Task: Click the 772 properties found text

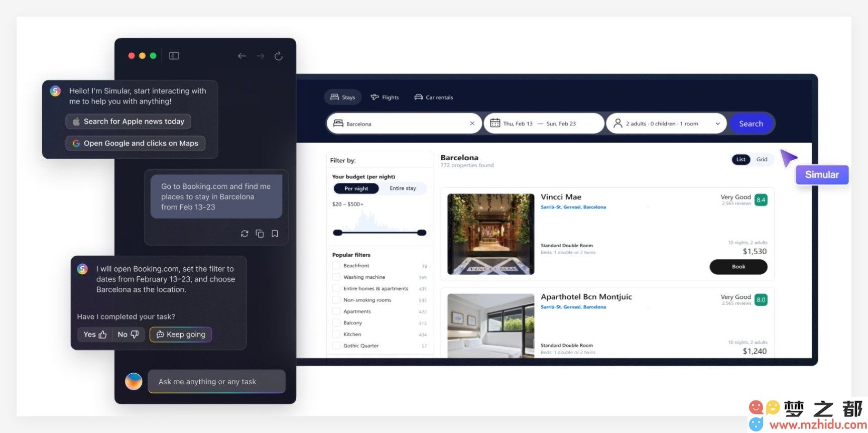Action: [467, 166]
